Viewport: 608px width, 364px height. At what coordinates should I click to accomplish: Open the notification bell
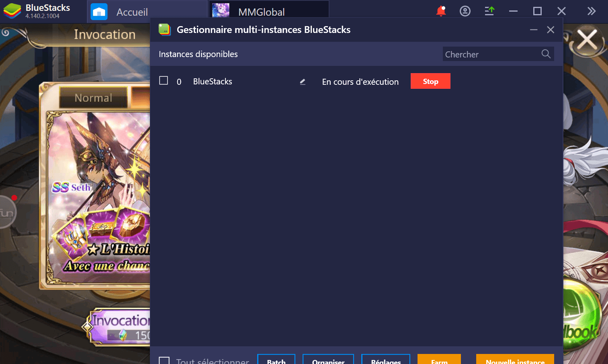coord(441,11)
